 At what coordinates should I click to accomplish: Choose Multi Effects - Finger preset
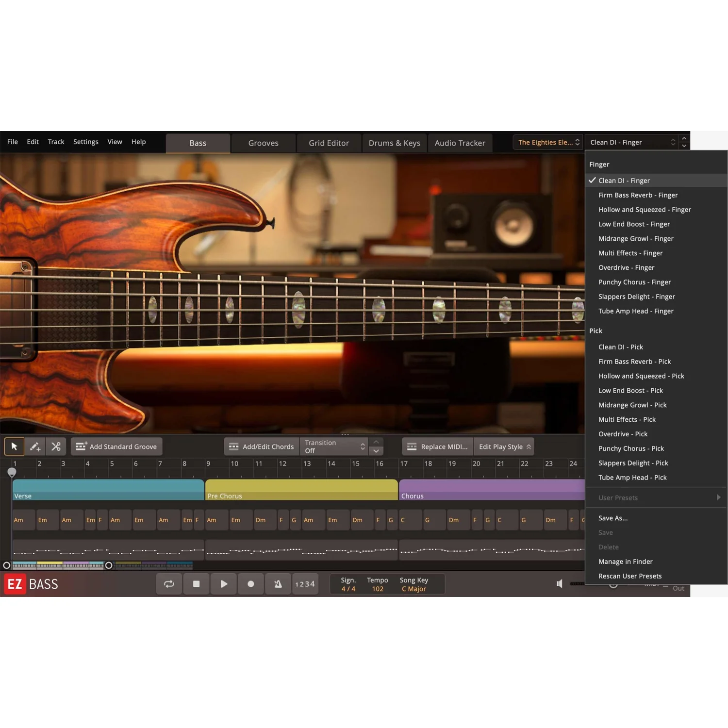(656, 253)
